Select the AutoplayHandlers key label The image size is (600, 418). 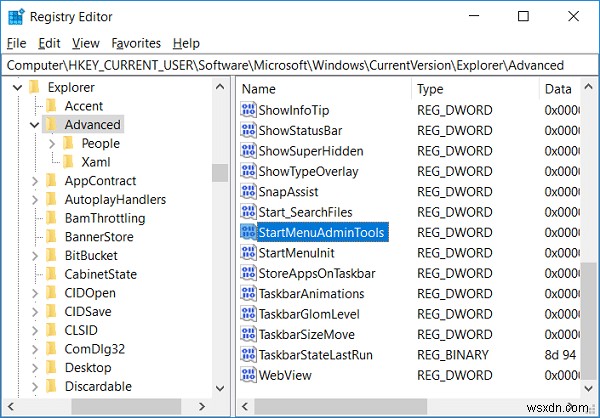coord(115,199)
